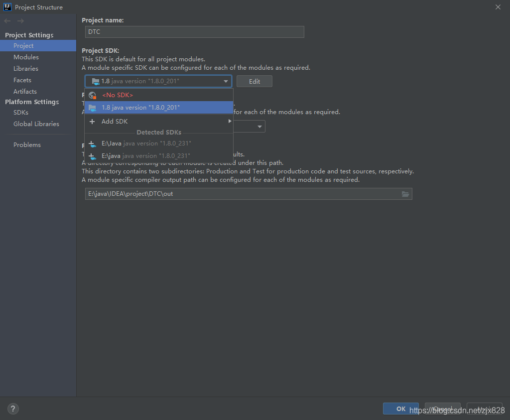This screenshot has height=420, width=510.
Task: Open the help question mark icon
Action: (13, 409)
